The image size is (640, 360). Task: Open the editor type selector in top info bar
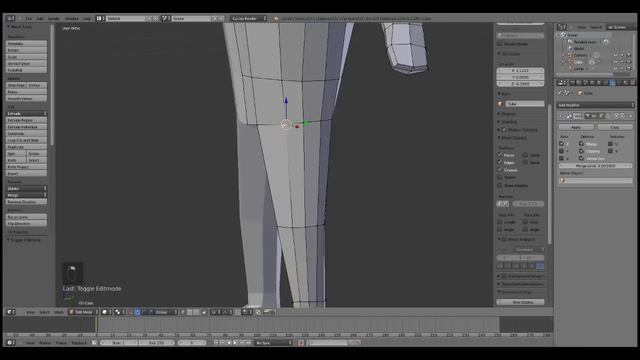tap(11, 18)
